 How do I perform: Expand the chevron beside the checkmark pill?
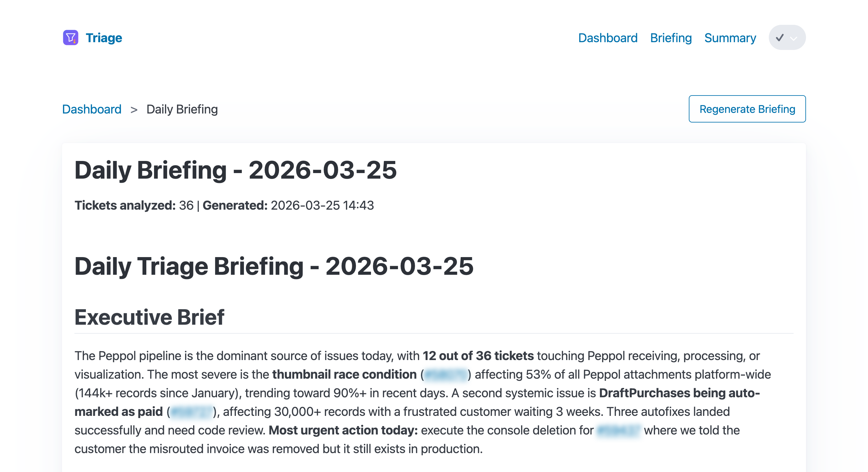pyautogui.click(x=794, y=39)
